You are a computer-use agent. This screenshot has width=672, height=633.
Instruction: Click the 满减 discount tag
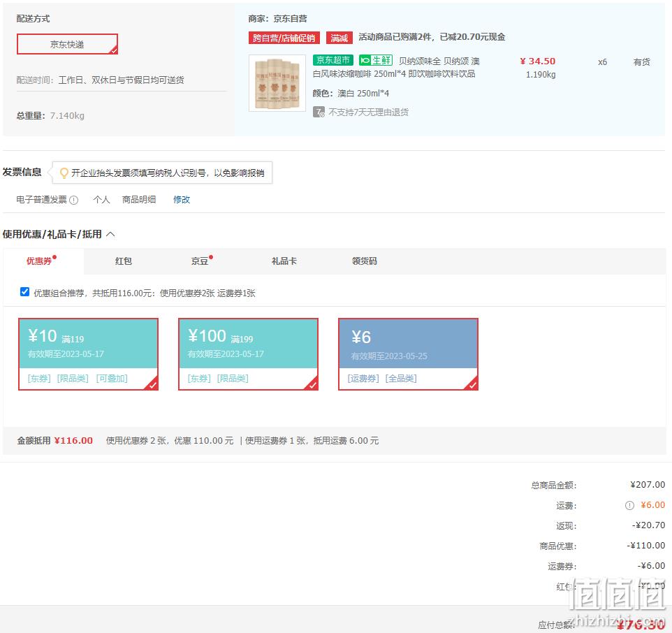(x=339, y=38)
